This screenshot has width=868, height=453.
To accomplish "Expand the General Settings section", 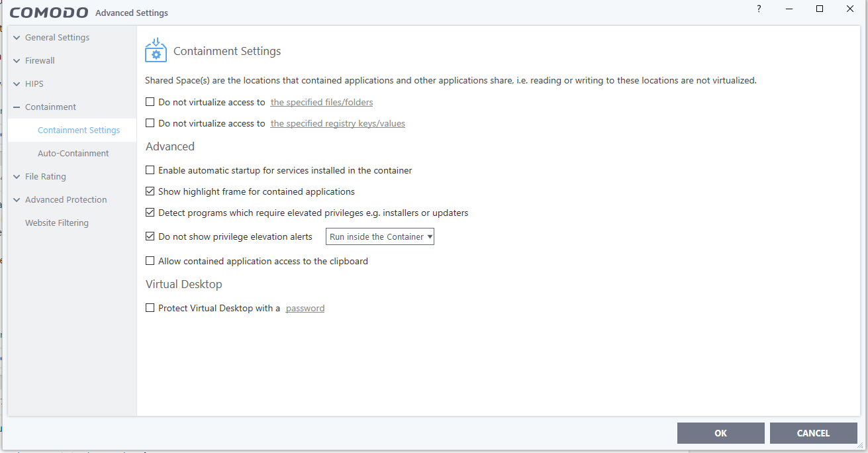I will (x=17, y=38).
